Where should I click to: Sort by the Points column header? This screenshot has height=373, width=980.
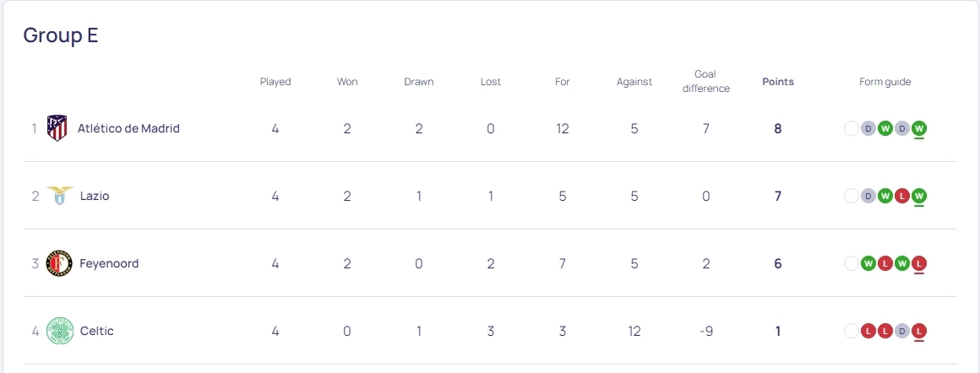(x=778, y=82)
